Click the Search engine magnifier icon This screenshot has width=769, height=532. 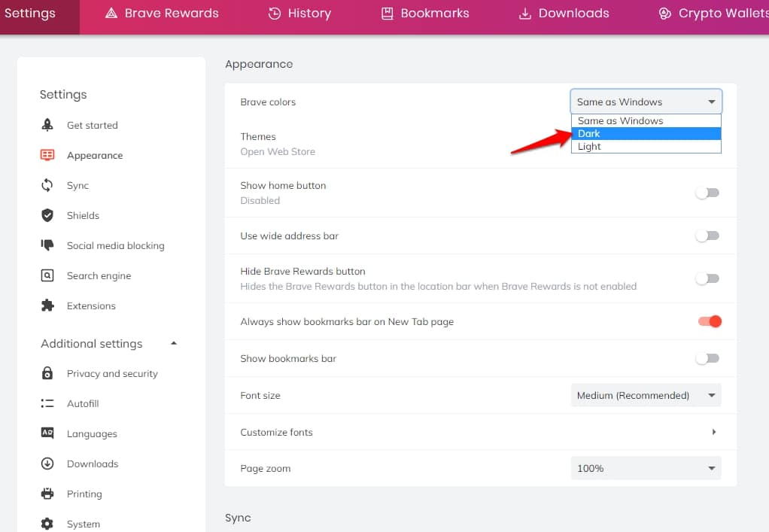pos(47,275)
